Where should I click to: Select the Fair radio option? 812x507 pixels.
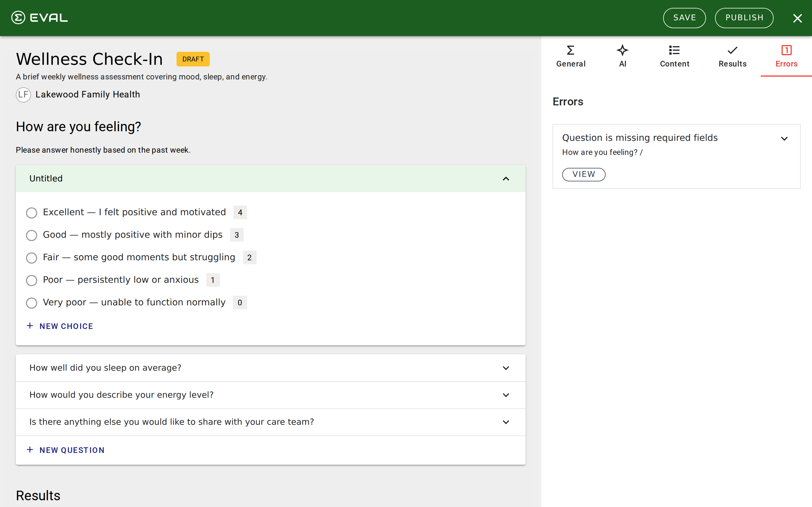tap(32, 257)
